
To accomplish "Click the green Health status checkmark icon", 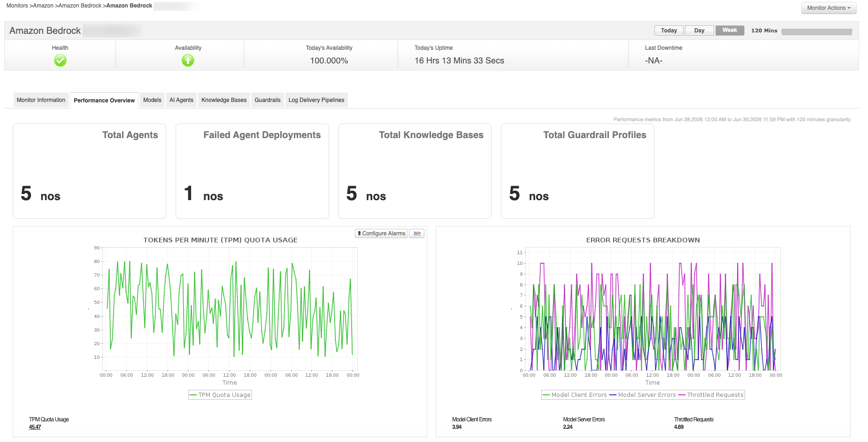I will 60,61.
